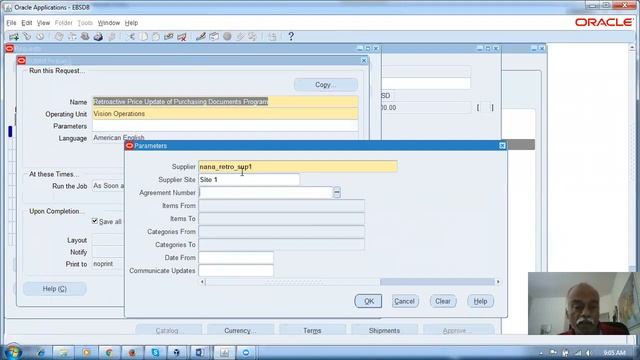Click the Translations globe icon

227,37
